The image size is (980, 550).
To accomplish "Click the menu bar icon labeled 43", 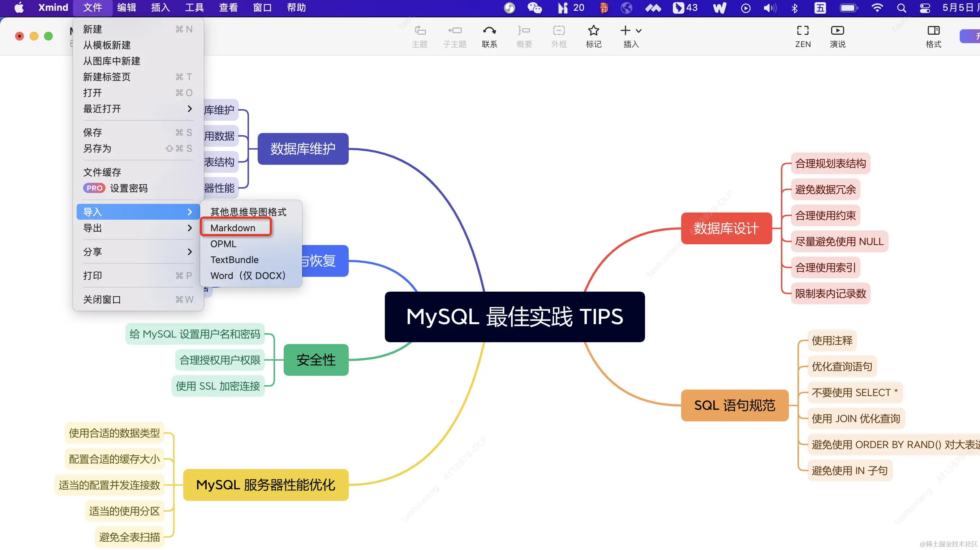I will 685,8.
